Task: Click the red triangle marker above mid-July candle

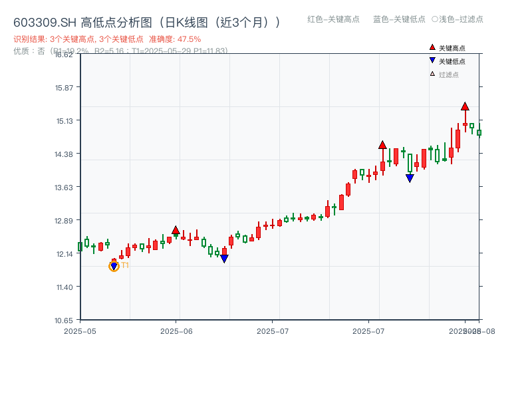Action: (382, 144)
